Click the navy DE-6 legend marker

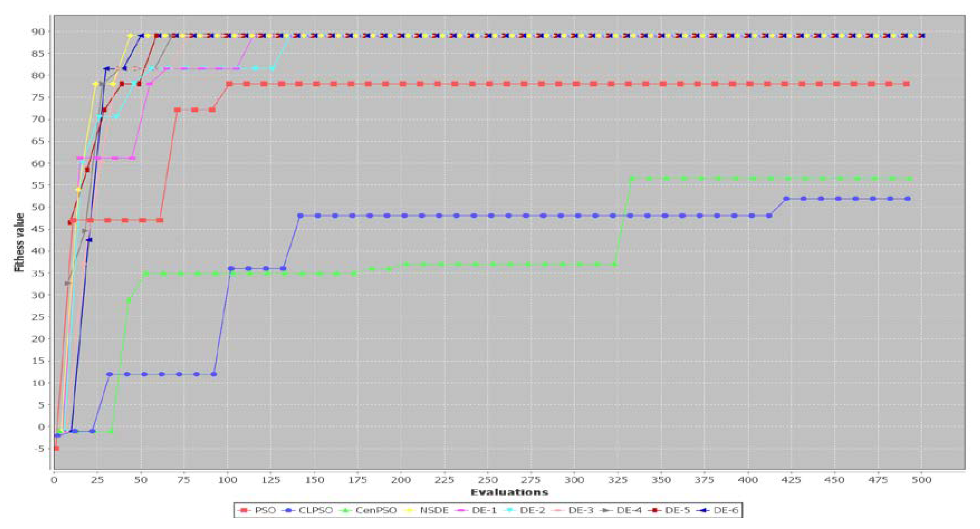point(704,510)
